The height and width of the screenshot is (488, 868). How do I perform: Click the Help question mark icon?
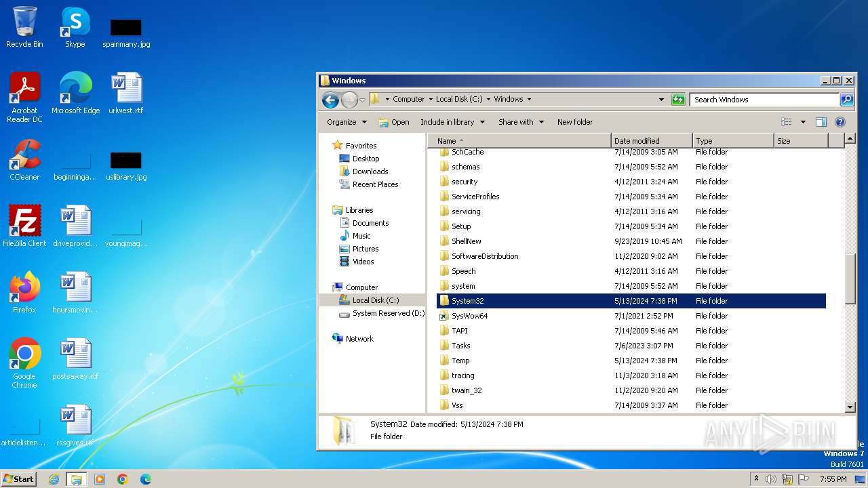coord(840,122)
